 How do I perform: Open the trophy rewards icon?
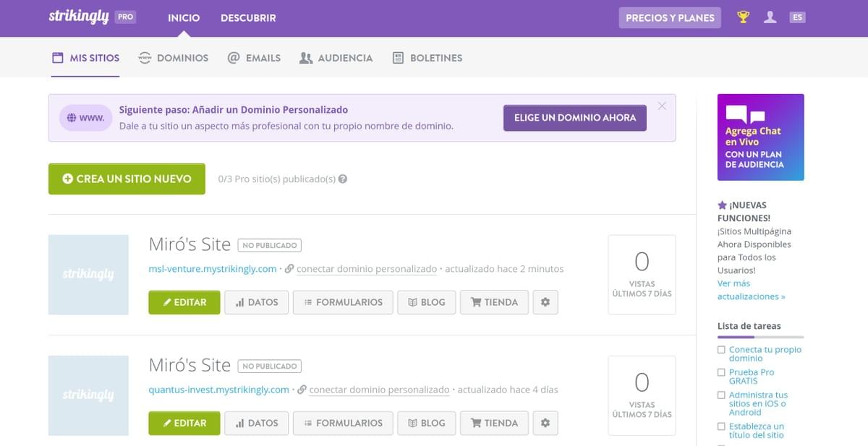pyautogui.click(x=743, y=17)
